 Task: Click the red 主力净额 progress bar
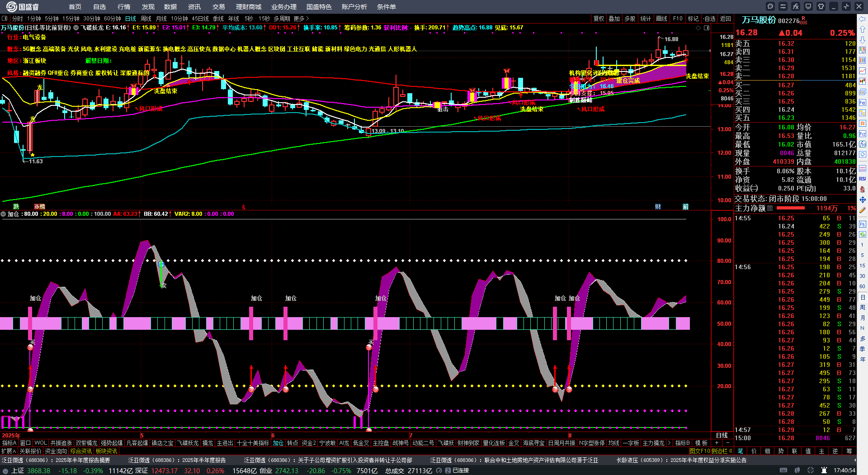coord(790,208)
